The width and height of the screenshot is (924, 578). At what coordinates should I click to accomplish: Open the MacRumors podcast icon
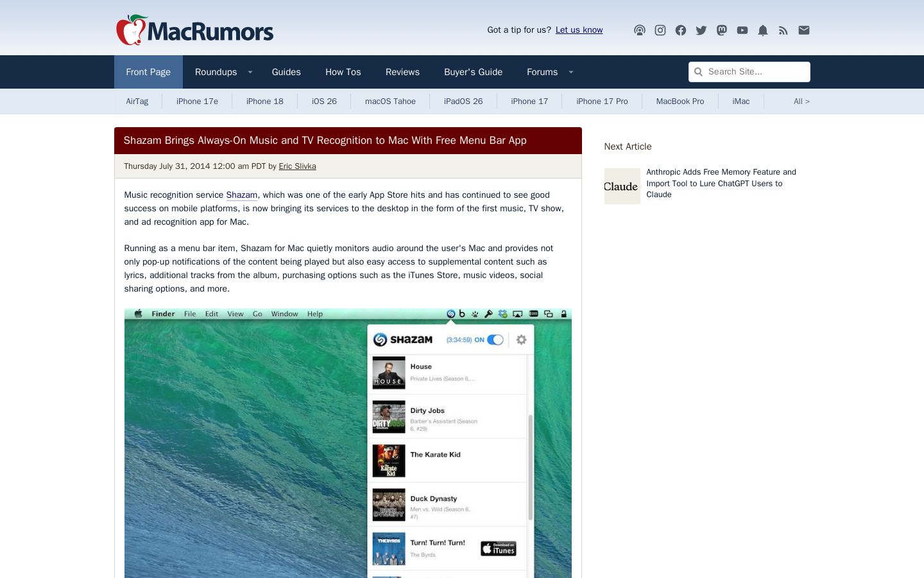pos(640,30)
